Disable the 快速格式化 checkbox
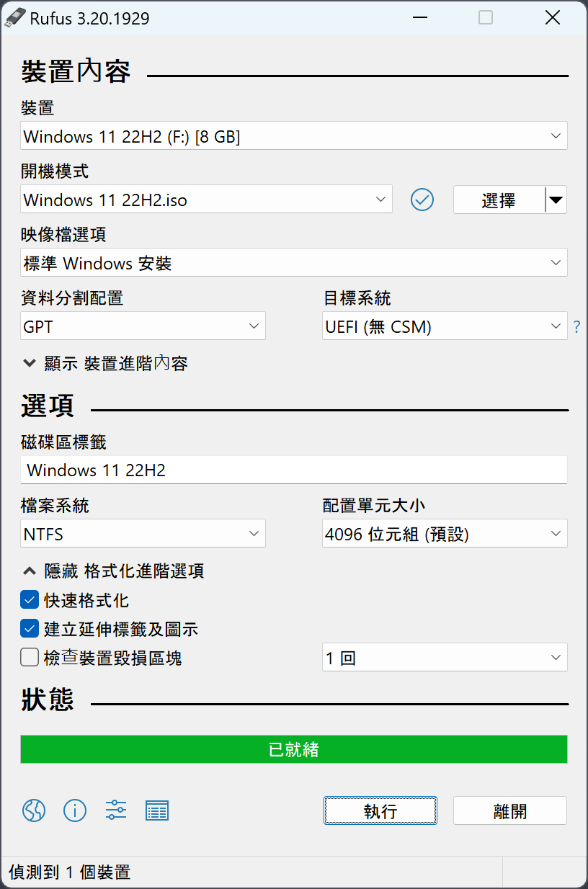Viewport: 588px width, 889px height. pos(30,599)
